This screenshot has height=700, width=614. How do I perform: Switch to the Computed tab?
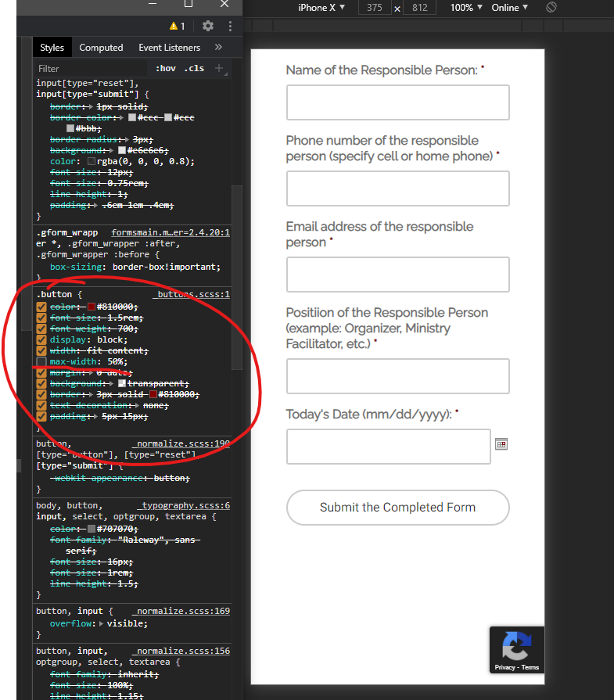pyautogui.click(x=101, y=48)
